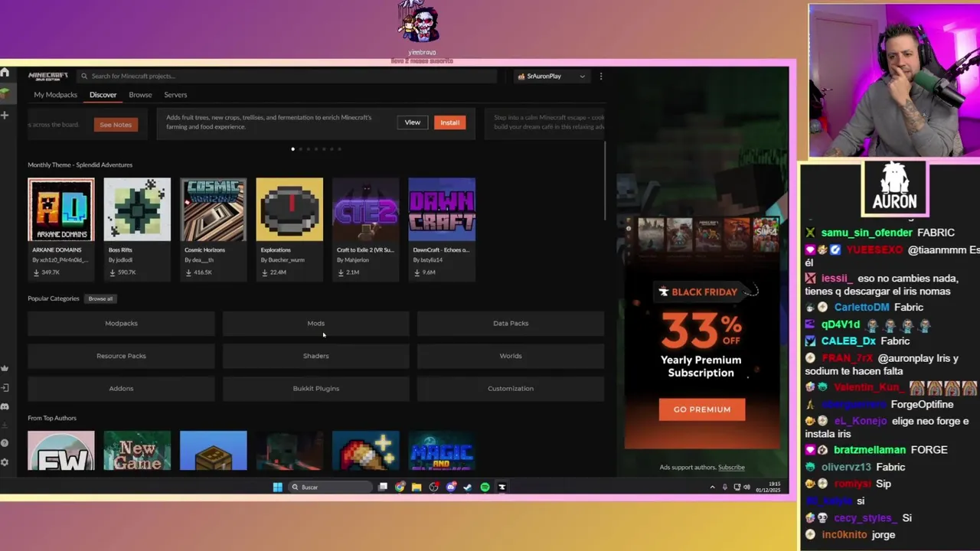Open Cosmic Horizons modpack thumbnail
The width and height of the screenshot is (980, 551).
point(214,210)
